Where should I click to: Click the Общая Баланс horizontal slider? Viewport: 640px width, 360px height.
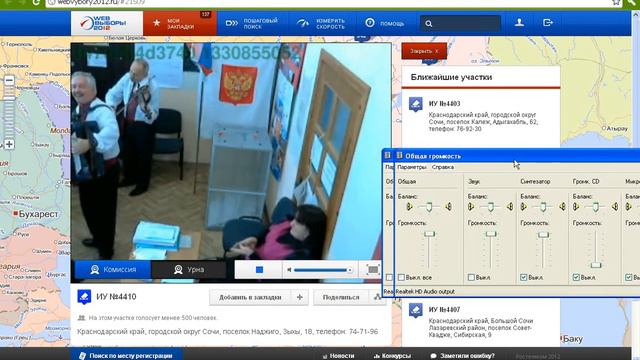pos(429,207)
